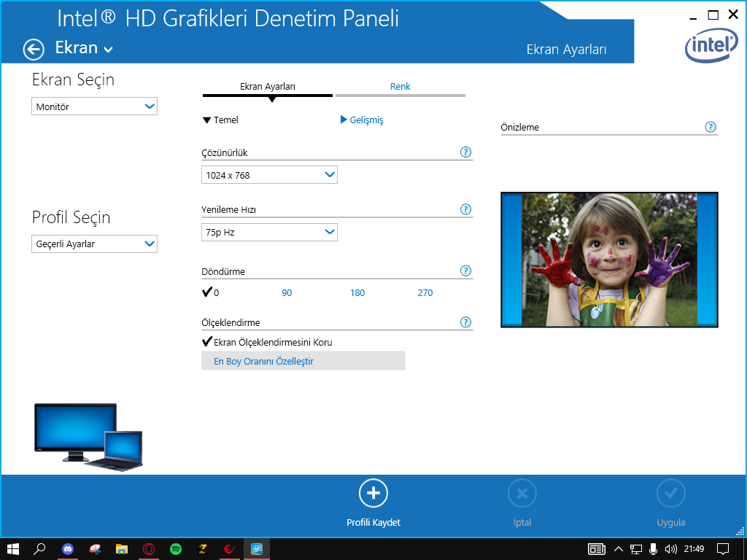Open Spotify from the taskbar
Viewport: 747px width, 560px height.
coord(176,549)
